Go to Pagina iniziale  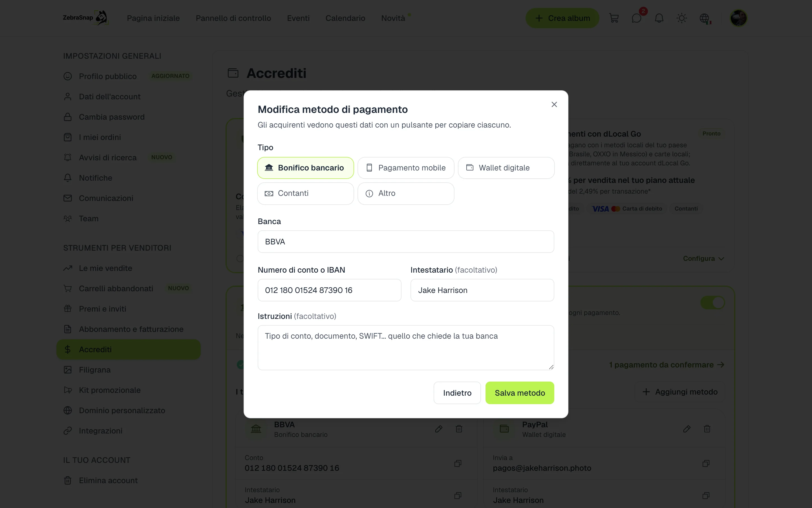point(153,18)
